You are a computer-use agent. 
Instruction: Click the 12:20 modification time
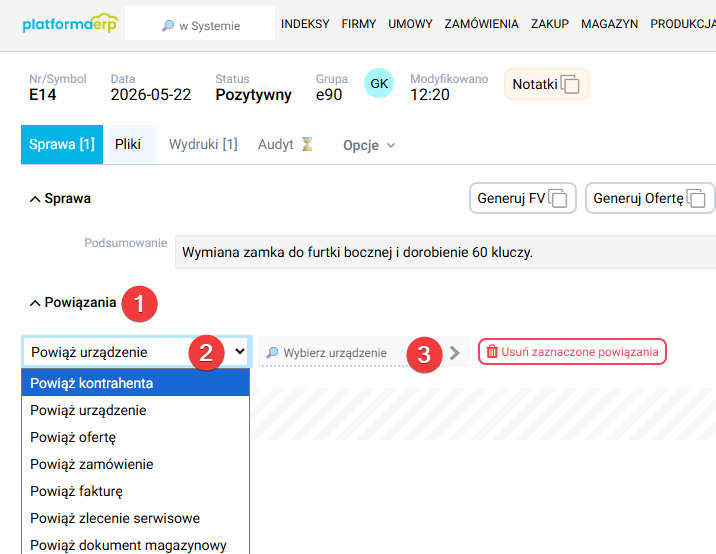[x=430, y=95]
